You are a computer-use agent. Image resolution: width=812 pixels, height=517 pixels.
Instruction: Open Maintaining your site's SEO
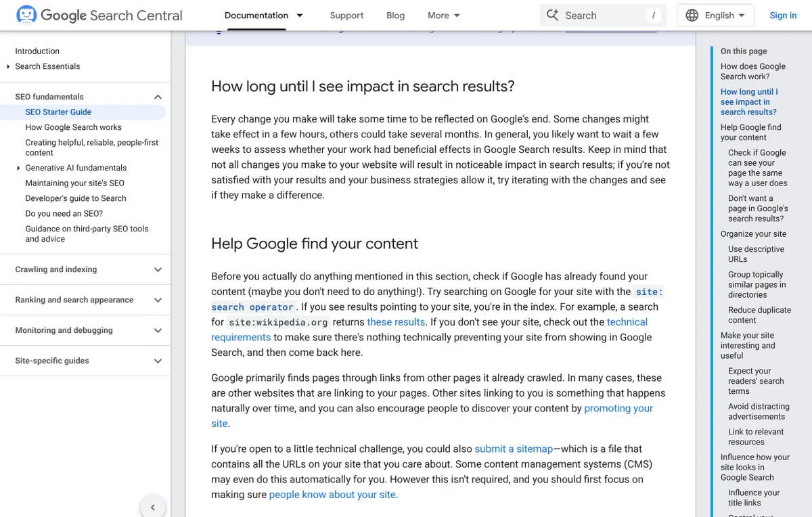[x=75, y=183]
